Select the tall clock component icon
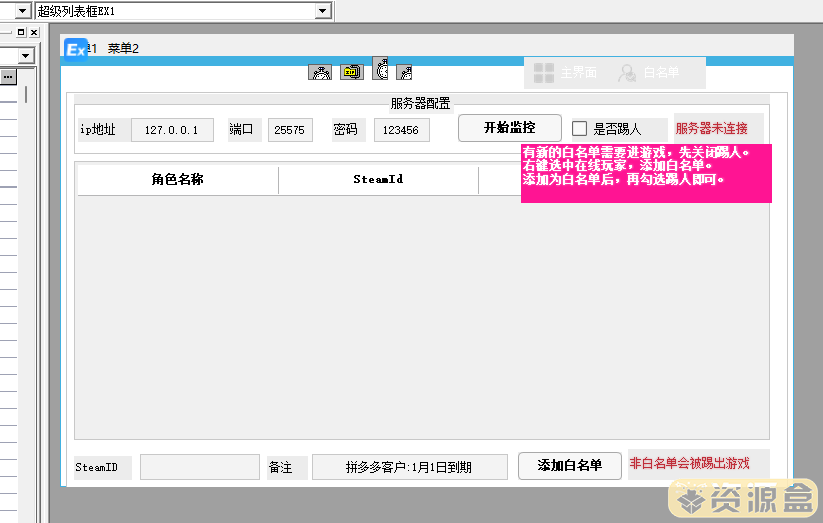823x523 pixels. (x=381, y=68)
